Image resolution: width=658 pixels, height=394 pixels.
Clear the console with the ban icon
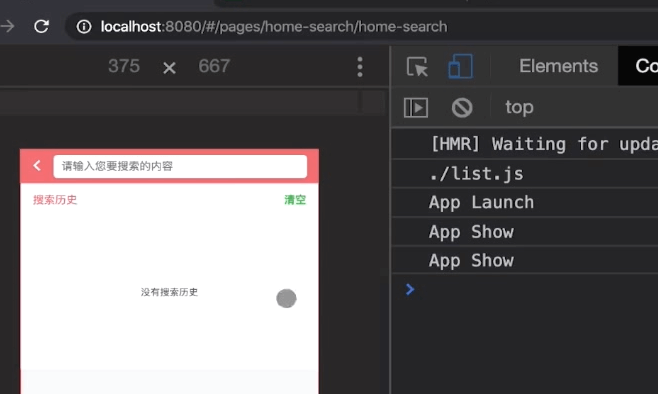[462, 107]
